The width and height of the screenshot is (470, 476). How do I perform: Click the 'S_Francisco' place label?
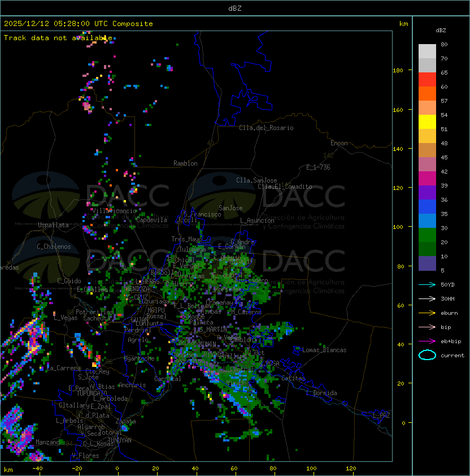click(x=202, y=214)
